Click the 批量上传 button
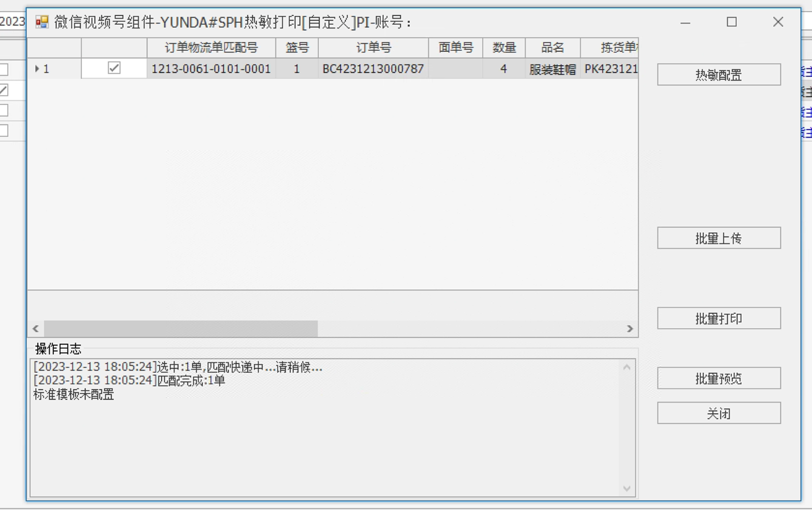Image resolution: width=812 pixels, height=510 pixels. [719, 238]
